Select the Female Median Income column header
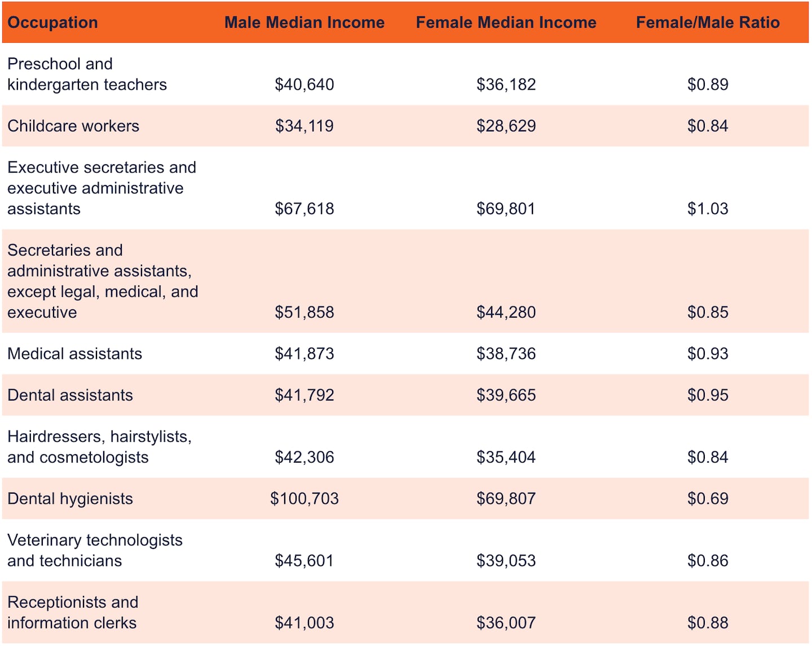 (506, 23)
